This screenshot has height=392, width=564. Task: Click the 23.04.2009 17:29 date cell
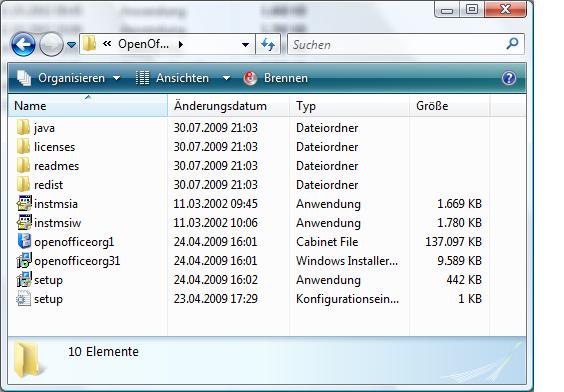click(215, 299)
